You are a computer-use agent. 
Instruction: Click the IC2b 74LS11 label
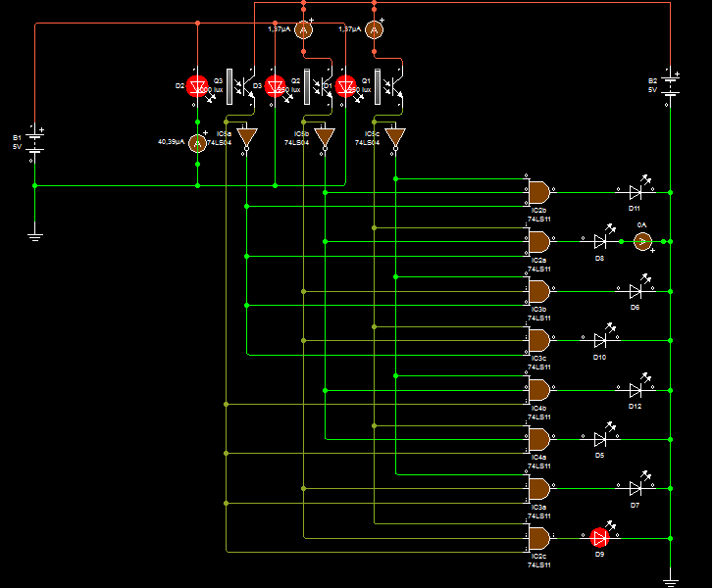(x=538, y=215)
